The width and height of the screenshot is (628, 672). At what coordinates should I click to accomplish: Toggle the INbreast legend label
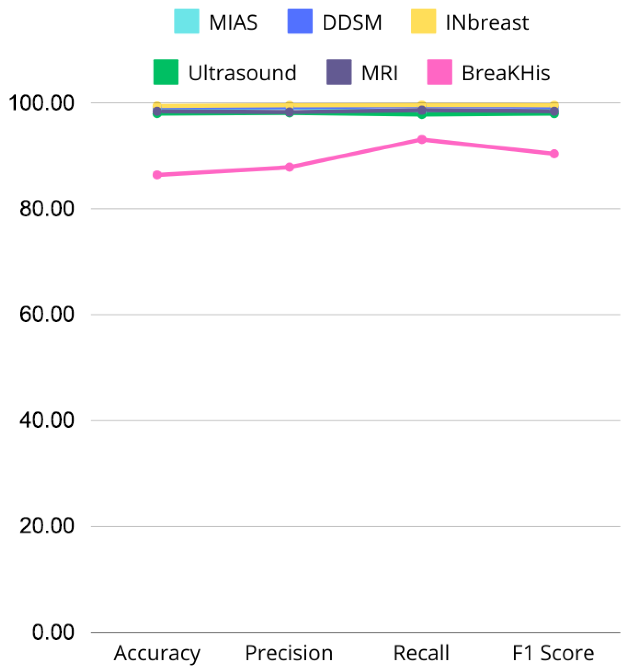tap(487, 23)
